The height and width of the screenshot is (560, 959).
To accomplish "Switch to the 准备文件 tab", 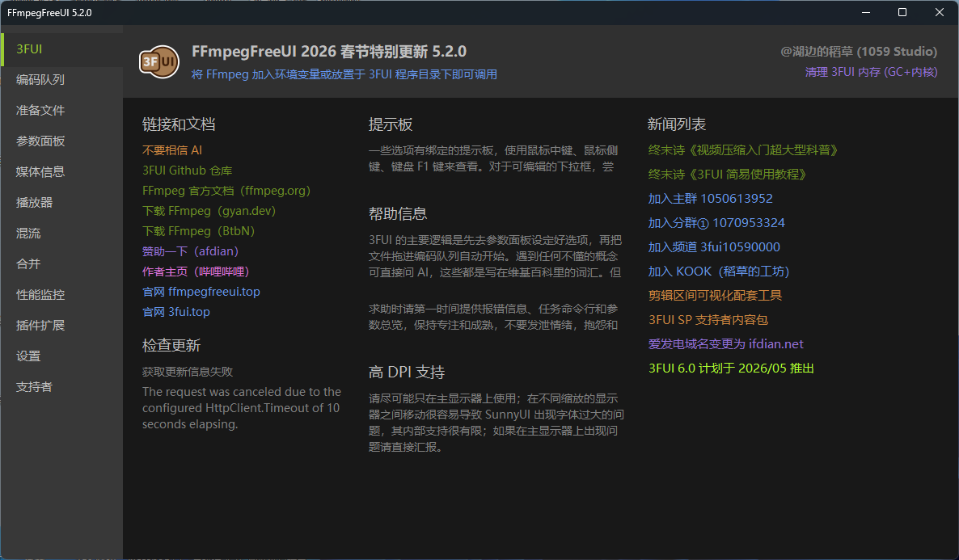I will click(x=61, y=110).
